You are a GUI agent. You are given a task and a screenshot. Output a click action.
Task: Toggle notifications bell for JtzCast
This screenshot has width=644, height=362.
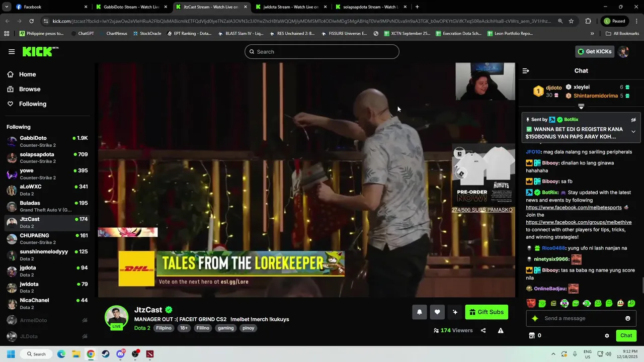coord(420,312)
